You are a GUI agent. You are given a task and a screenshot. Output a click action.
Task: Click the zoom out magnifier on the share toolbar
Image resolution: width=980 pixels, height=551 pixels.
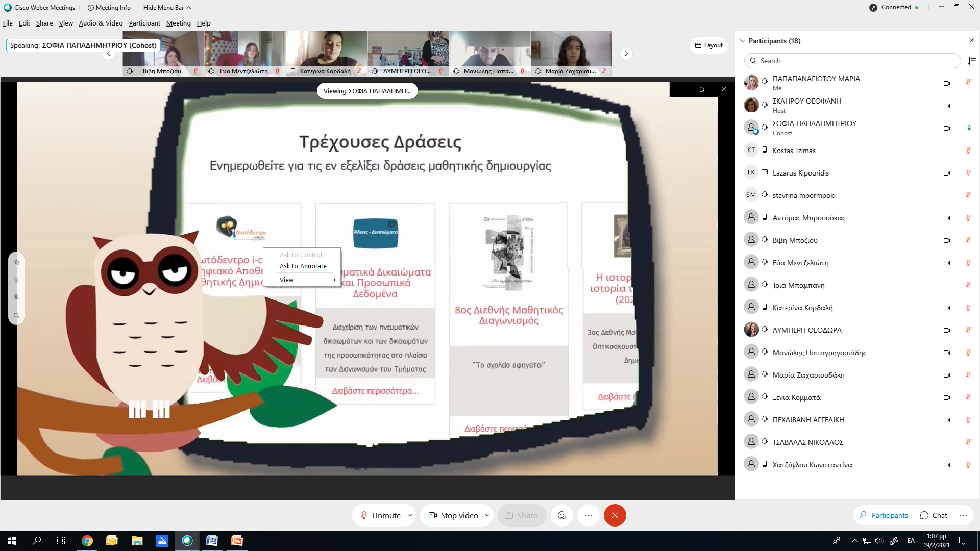pos(16,315)
